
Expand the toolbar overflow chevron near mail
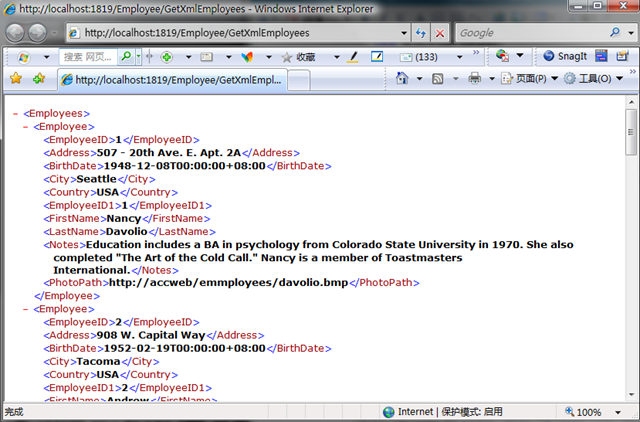[x=476, y=52]
